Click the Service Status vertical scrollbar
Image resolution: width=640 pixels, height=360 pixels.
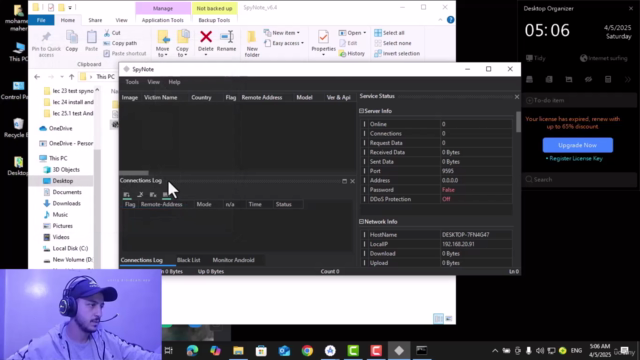coord(518,122)
